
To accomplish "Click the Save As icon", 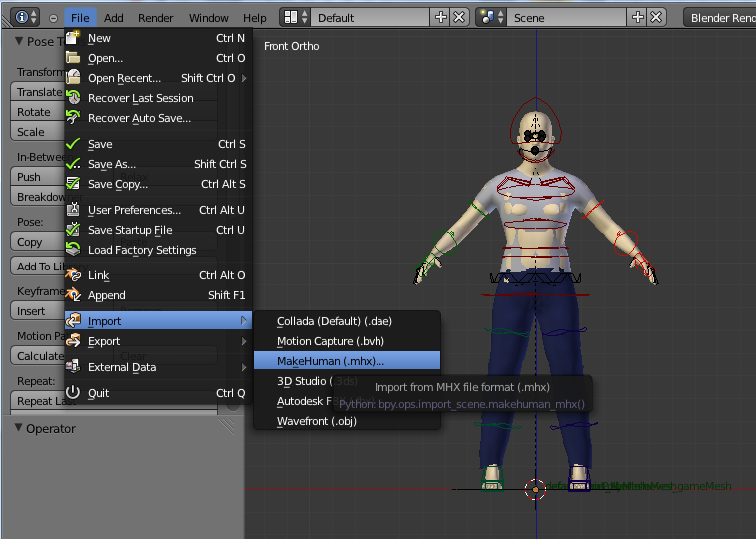I will tap(73, 164).
